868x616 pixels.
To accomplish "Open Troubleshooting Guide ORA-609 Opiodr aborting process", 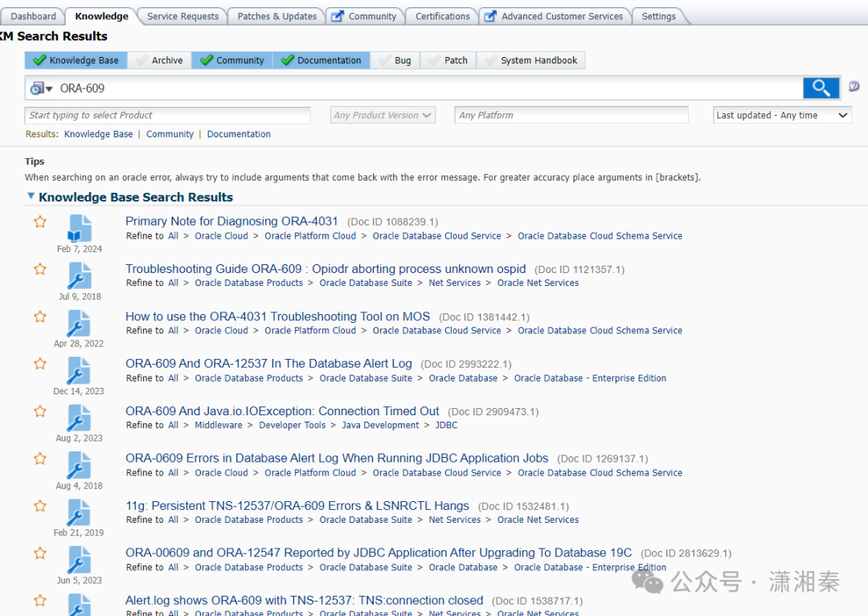I will (325, 269).
